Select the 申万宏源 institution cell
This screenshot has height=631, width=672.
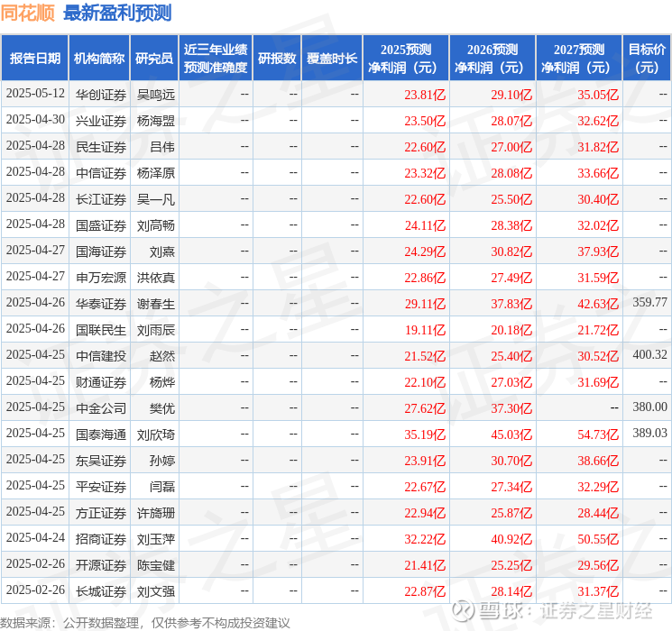tap(101, 278)
